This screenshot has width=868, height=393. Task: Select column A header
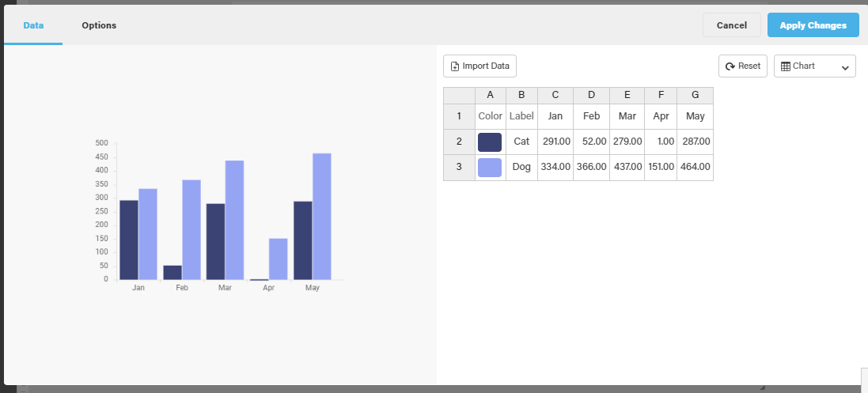[x=491, y=95]
